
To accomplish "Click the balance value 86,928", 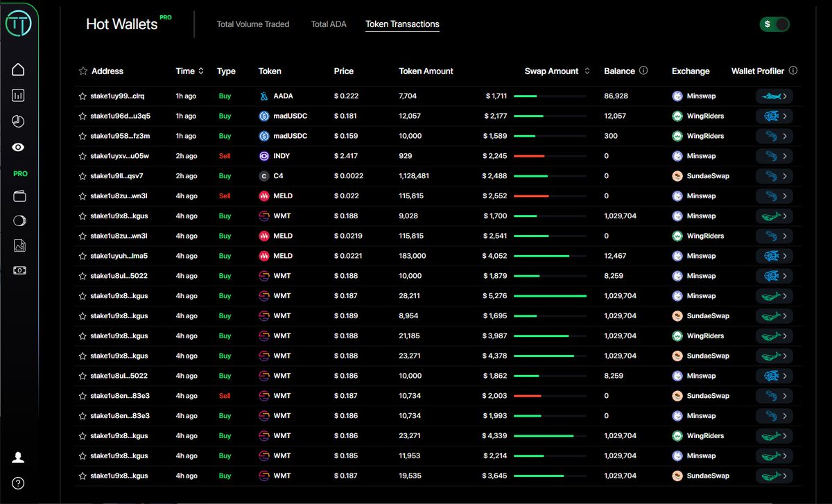I will pos(616,96).
